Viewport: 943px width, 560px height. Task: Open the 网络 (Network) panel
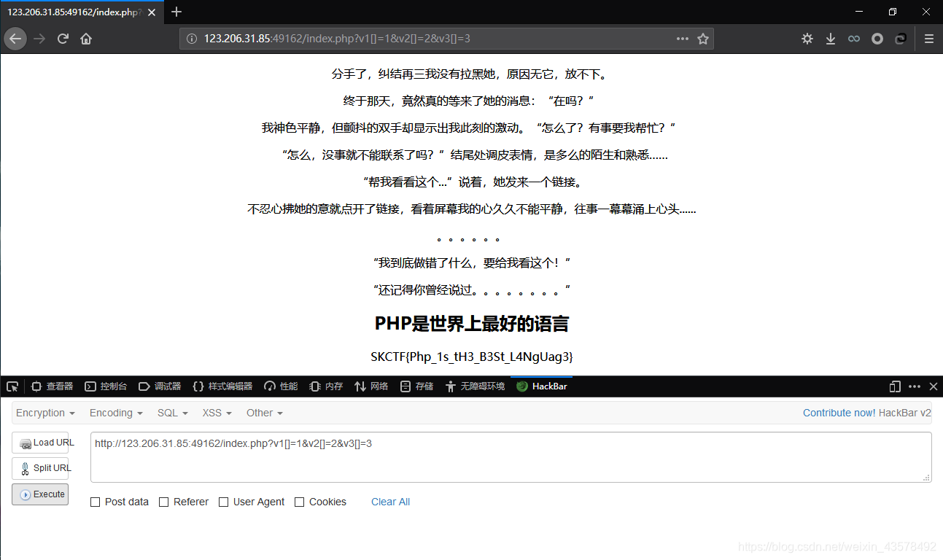pyautogui.click(x=370, y=386)
